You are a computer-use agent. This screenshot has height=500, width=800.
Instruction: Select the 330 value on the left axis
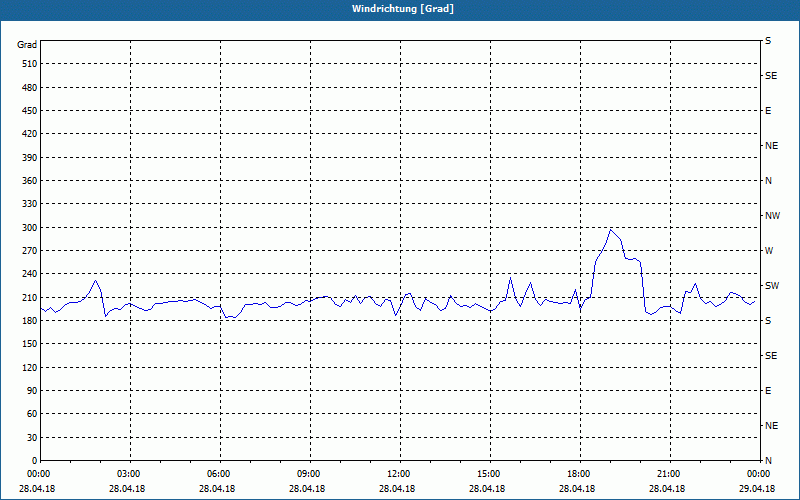click(30, 204)
